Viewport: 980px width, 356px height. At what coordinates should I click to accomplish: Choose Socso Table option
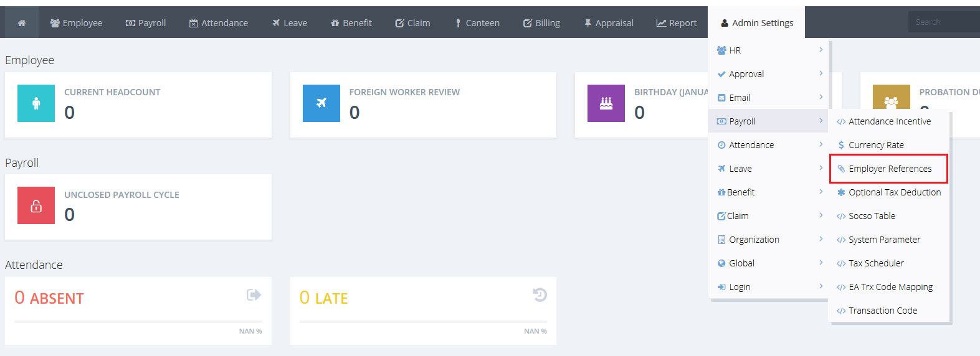[872, 216]
